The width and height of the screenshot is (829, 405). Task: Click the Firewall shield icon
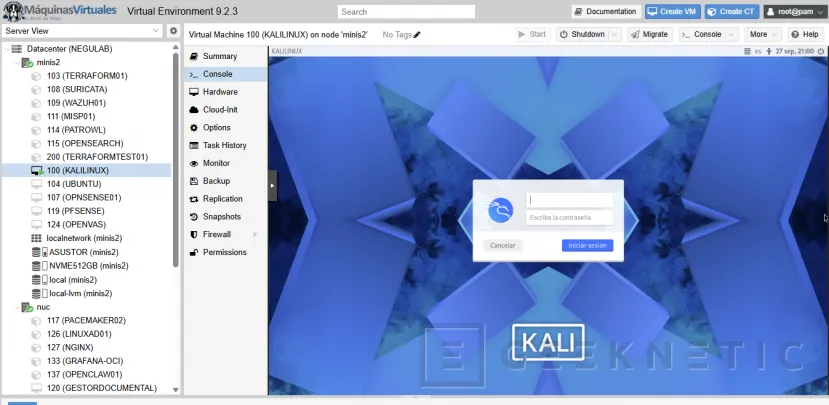pyautogui.click(x=194, y=234)
